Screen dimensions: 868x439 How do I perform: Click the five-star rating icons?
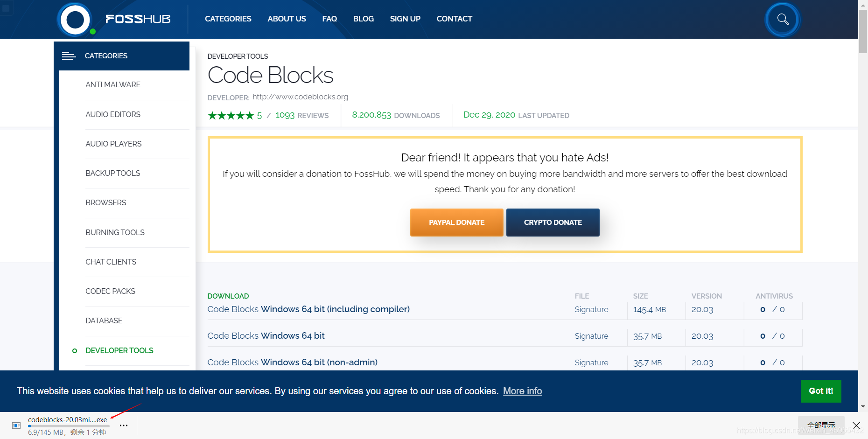pos(231,116)
